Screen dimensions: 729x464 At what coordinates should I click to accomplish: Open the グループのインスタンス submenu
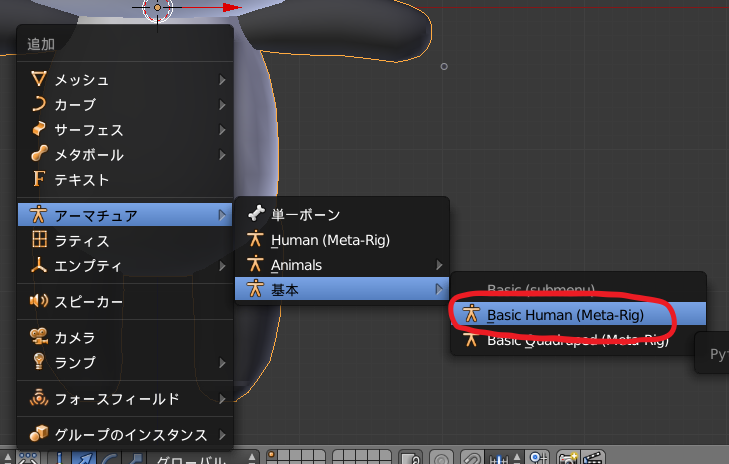point(125,435)
